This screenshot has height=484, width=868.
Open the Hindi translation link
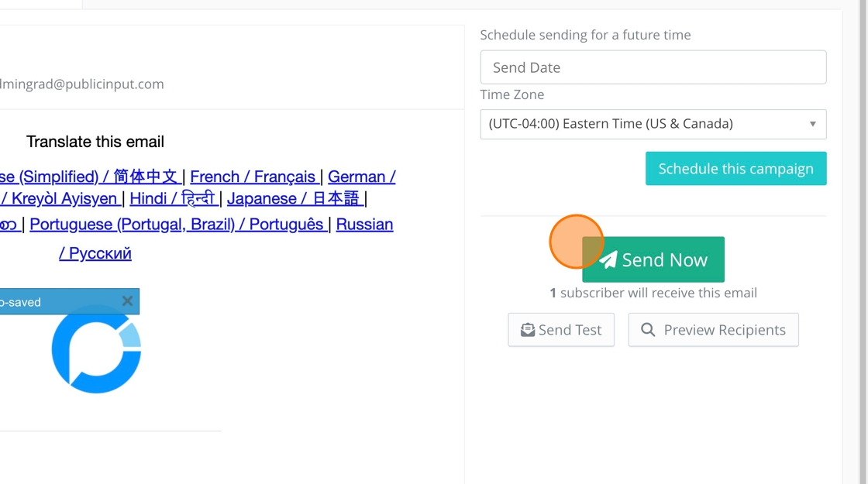pos(172,199)
